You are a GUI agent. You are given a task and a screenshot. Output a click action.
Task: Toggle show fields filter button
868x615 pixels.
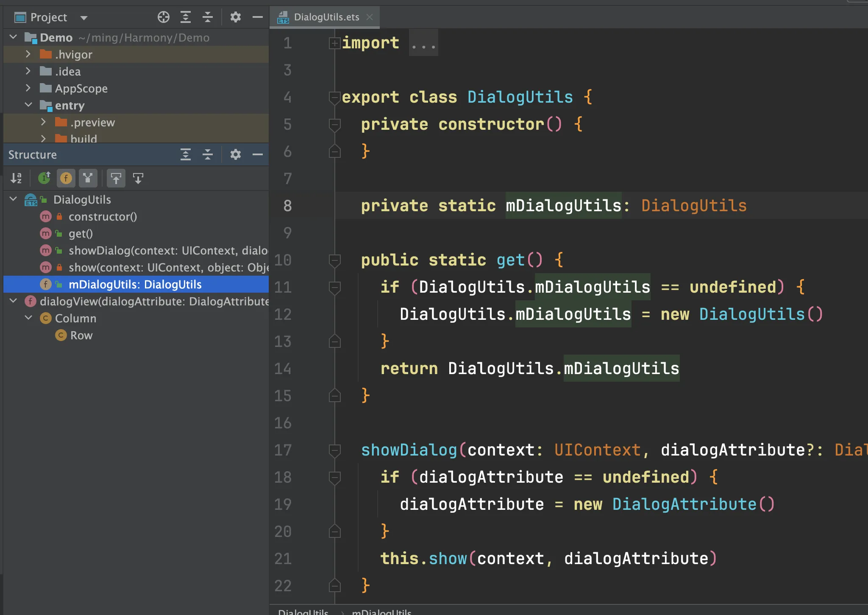point(66,178)
